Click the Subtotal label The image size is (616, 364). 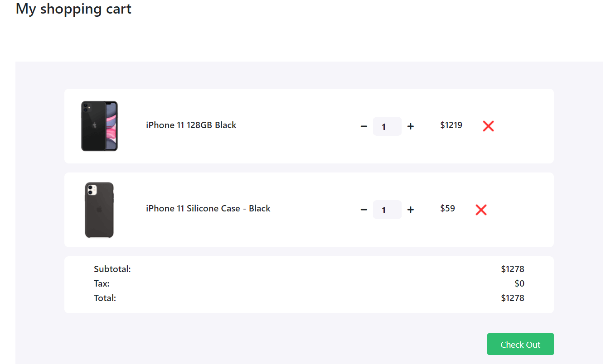[x=112, y=269]
